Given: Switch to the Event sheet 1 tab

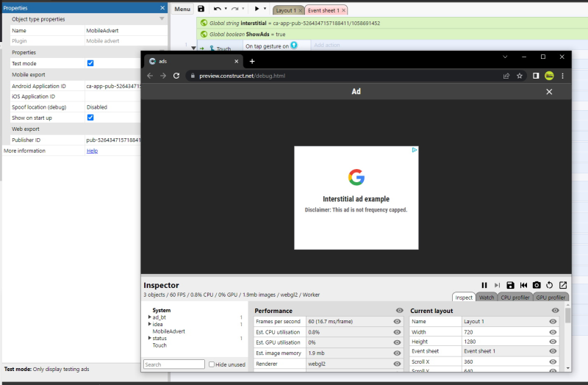Looking at the screenshot, I should pos(323,10).
